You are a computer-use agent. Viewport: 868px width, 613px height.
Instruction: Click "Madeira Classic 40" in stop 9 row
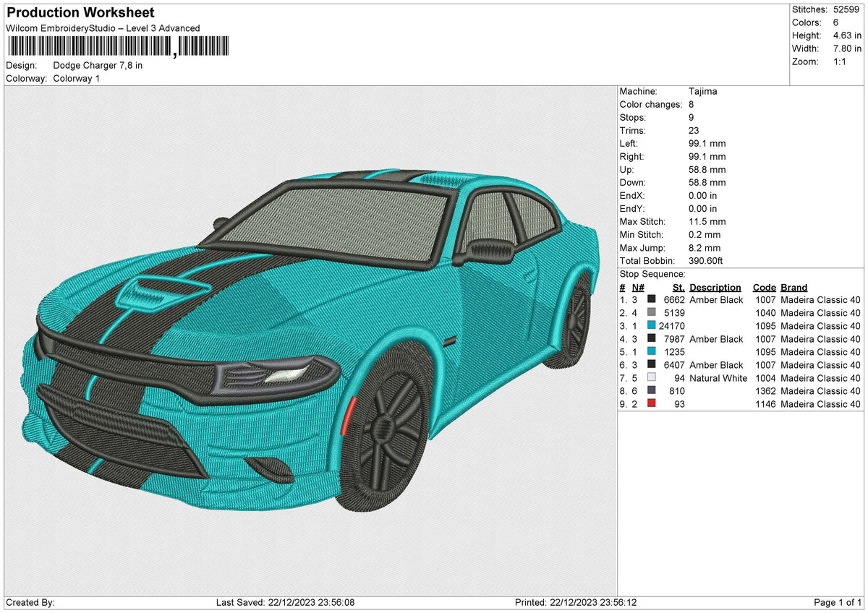tap(820, 404)
